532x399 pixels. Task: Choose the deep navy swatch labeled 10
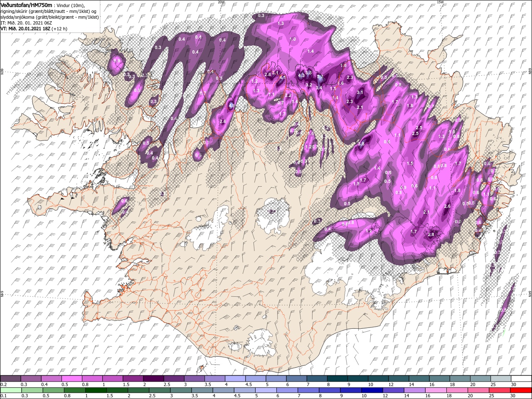click(x=371, y=390)
